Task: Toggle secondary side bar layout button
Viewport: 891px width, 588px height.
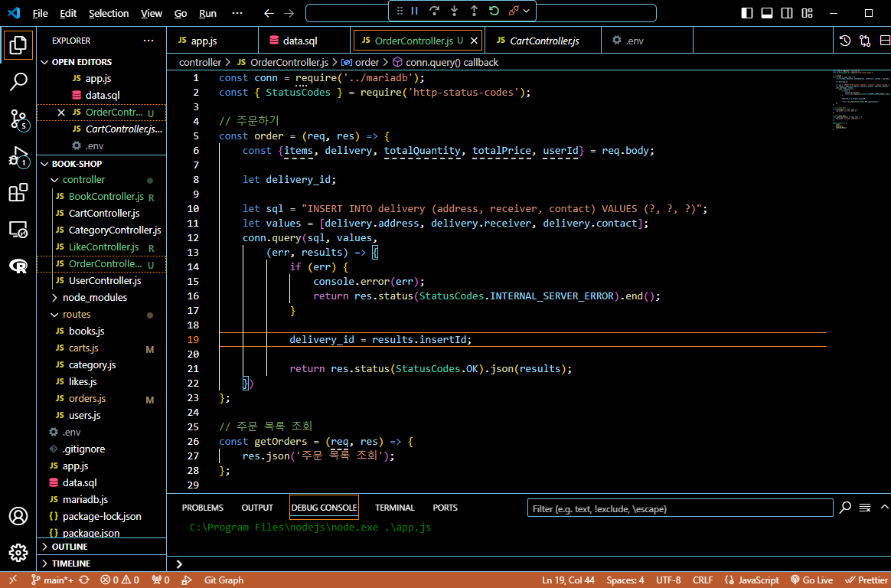Action: tap(787, 13)
